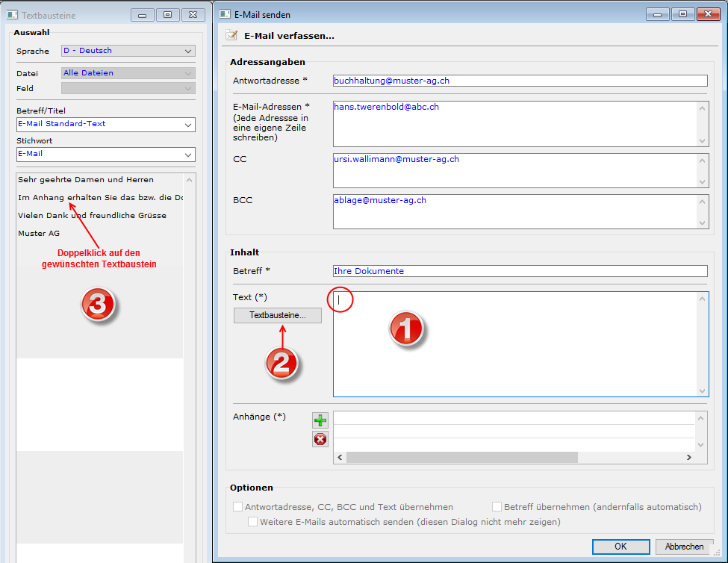Viewport: 728px width, 563px height.
Task: Click the red remove attachment icon
Action: 320,439
